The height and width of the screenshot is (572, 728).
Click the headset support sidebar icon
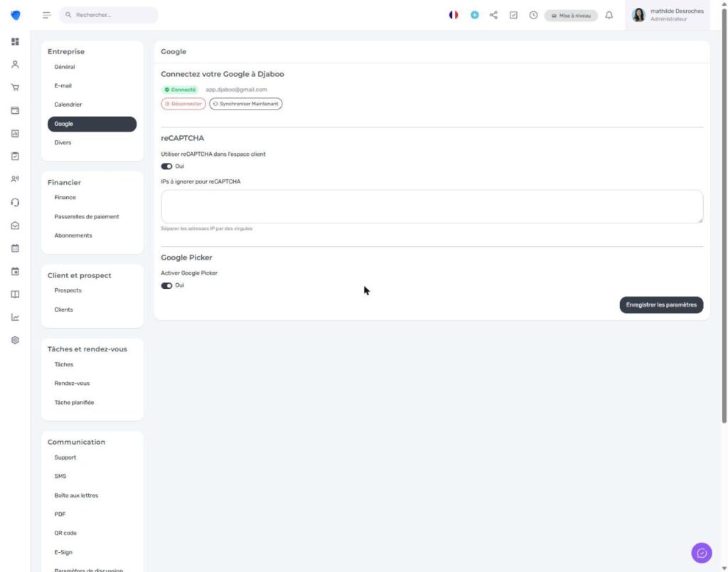pyautogui.click(x=15, y=202)
